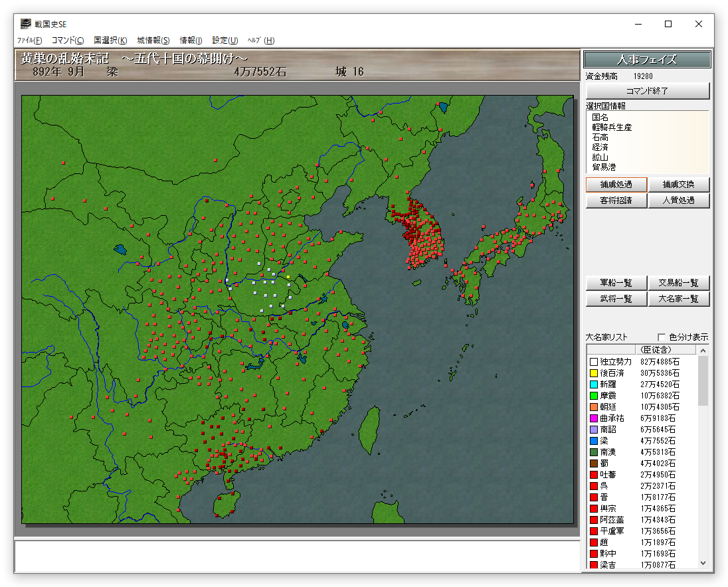
Task: Click the cyan 新羅 color square
Action: click(593, 384)
